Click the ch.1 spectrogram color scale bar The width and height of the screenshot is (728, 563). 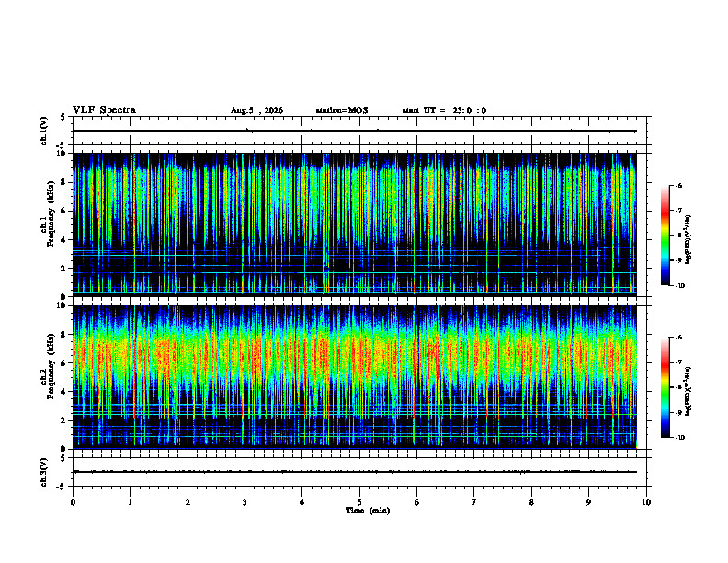(665, 236)
